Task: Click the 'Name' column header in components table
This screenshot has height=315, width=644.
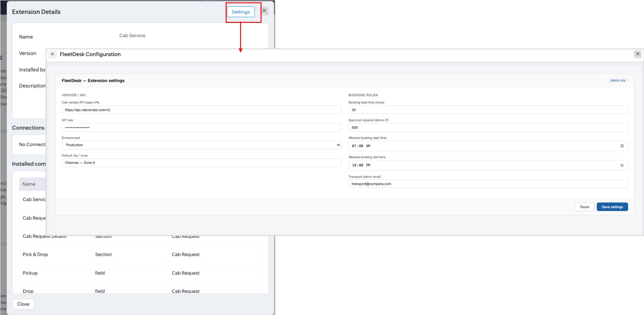Action: coord(29,184)
